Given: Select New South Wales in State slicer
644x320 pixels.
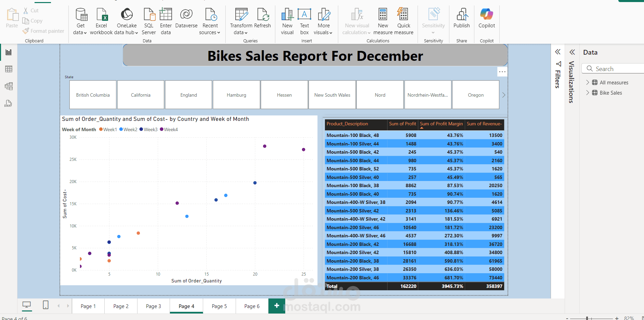Looking at the screenshot, I should coord(332,95).
